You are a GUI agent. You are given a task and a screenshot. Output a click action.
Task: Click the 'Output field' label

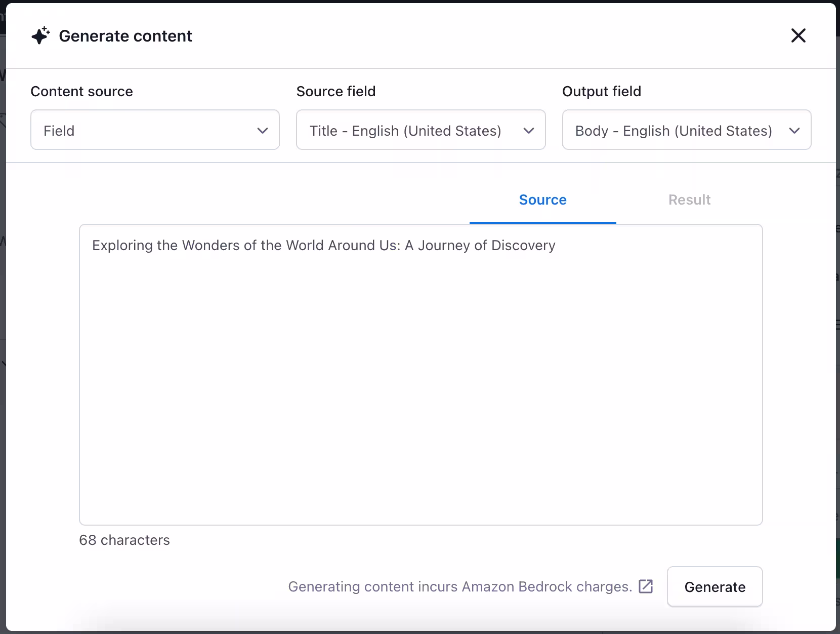pos(602,91)
